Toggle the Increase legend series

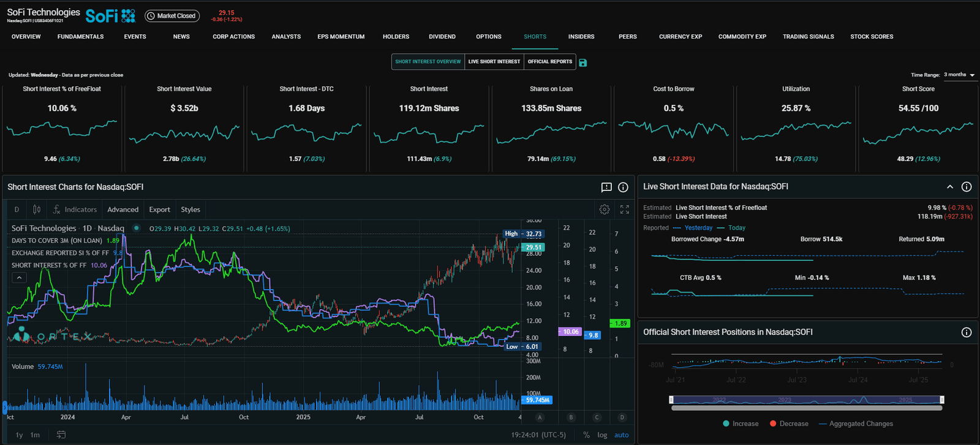click(740, 424)
